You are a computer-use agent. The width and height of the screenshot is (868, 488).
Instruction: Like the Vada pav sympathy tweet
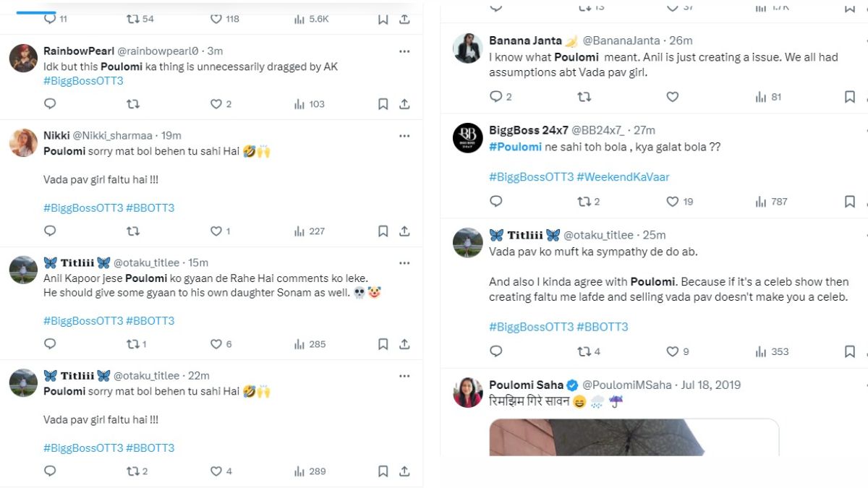pos(672,351)
